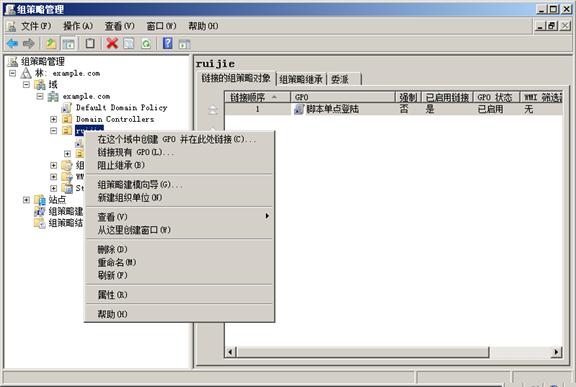This screenshot has height=387, width=576.
Task: Click the horizontal scrollbar right arrow
Action: (x=557, y=352)
